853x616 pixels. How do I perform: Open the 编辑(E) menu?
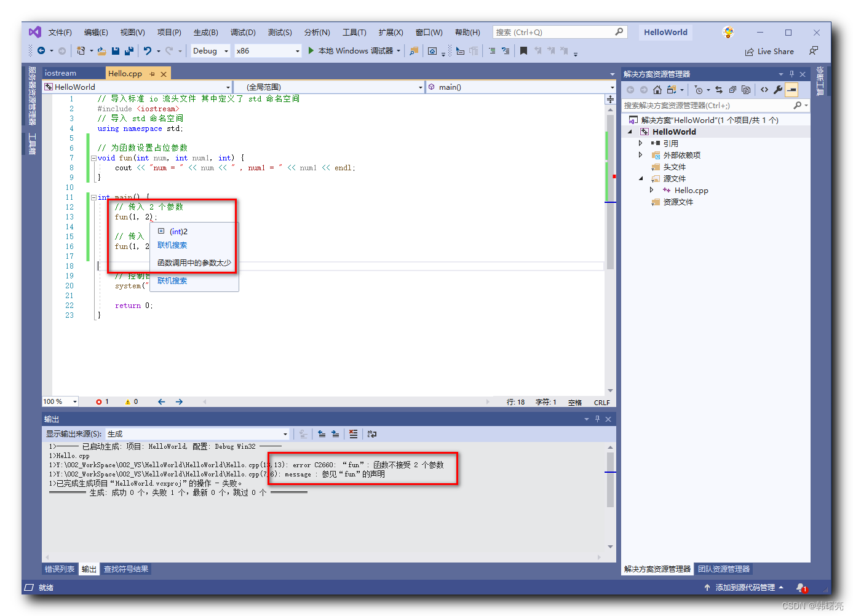(x=96, y=33)
